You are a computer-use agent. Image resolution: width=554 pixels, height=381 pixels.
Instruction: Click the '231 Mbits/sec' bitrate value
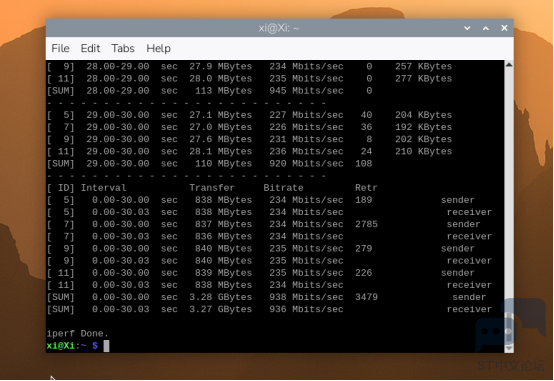306,139
